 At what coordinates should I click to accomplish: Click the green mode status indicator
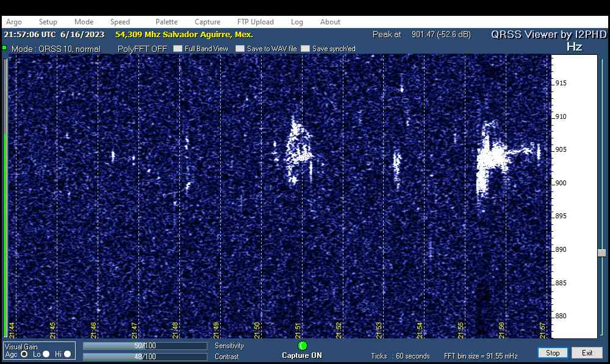click(x=4, y=48)
